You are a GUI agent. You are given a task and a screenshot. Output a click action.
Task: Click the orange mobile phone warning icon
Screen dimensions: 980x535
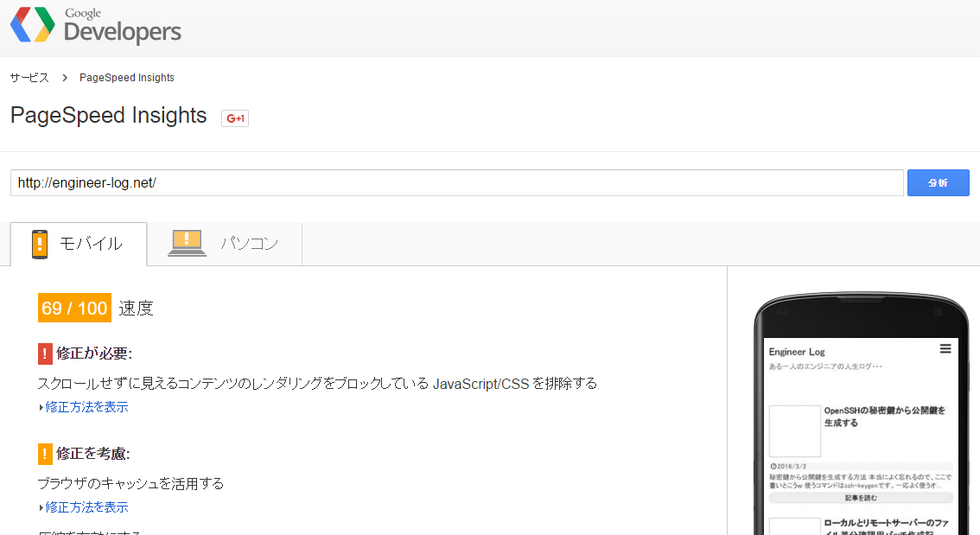(x=40, y=244)
